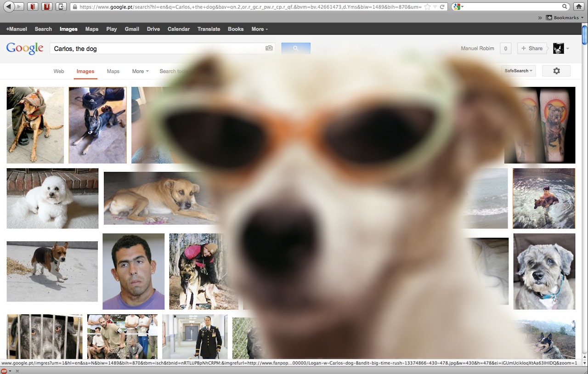Open the +Manuel profile link
Viewport: 588px width, 374px height.
(x=17, y=29)
